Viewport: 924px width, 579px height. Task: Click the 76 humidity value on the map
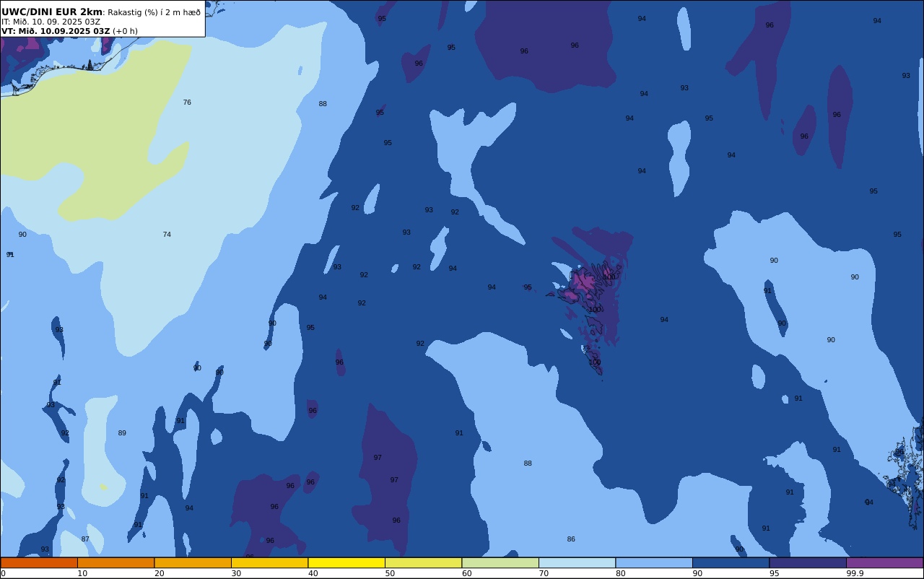coord(187,103)
